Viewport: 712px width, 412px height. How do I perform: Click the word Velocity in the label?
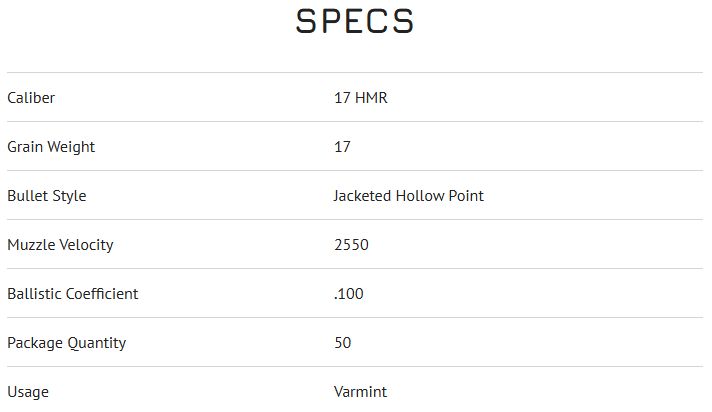coord(86,245)
